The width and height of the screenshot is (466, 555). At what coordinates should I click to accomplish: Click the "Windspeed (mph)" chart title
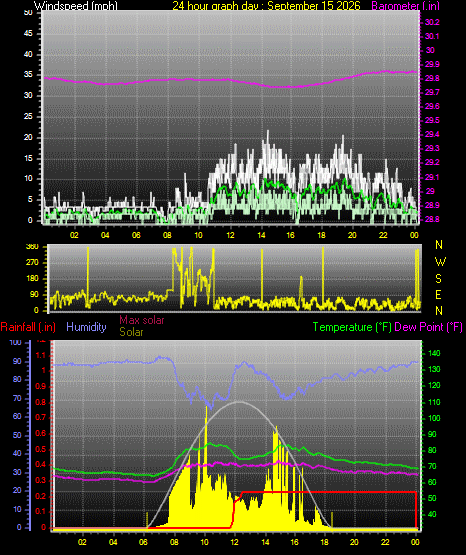coord(76,5)
